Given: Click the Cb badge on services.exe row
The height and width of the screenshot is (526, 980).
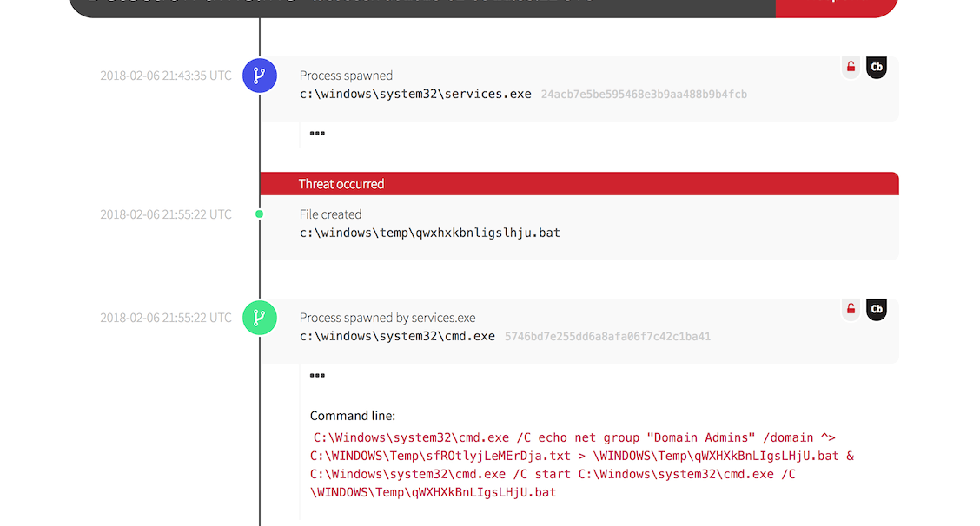Looking at the screenshot, I should 877,67.
